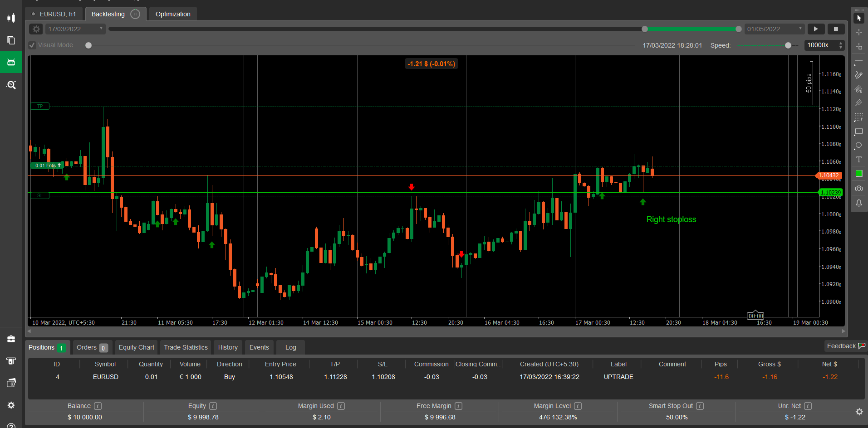Image resolution: width=868 pixels, height=428 pixels.
Task: Open the Optimization tab
Action: (173, 14)
